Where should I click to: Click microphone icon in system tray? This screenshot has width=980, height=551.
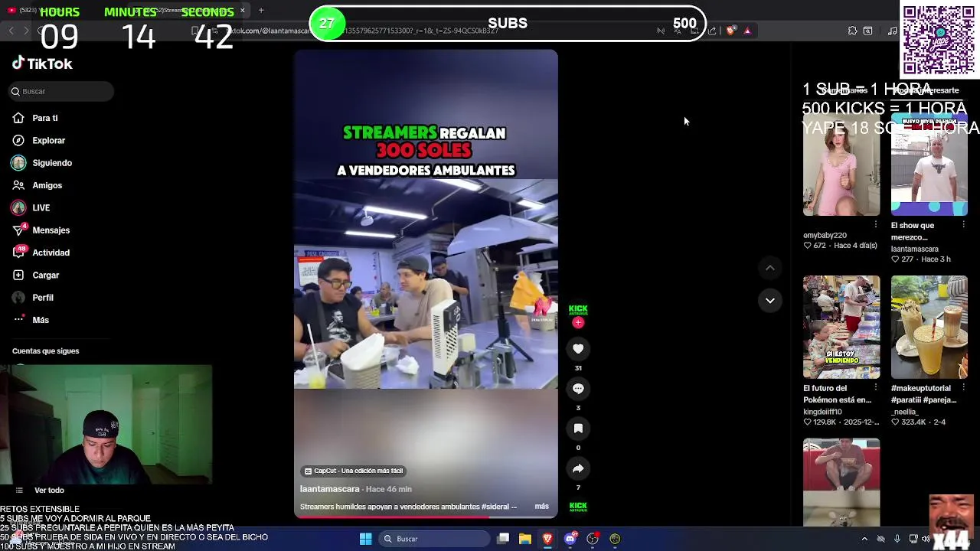click(897, 539)
